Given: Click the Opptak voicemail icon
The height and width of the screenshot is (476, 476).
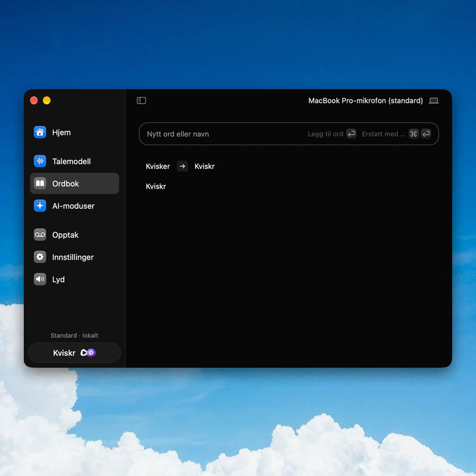Looking at the screenshot, I should click(x=40, y=234).
